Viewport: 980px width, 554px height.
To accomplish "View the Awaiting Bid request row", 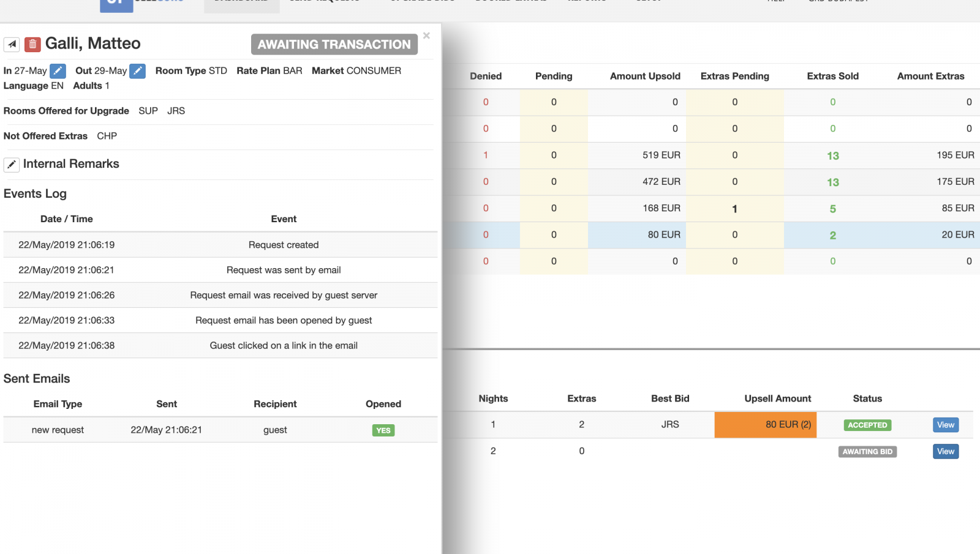I will coord(945,452).
